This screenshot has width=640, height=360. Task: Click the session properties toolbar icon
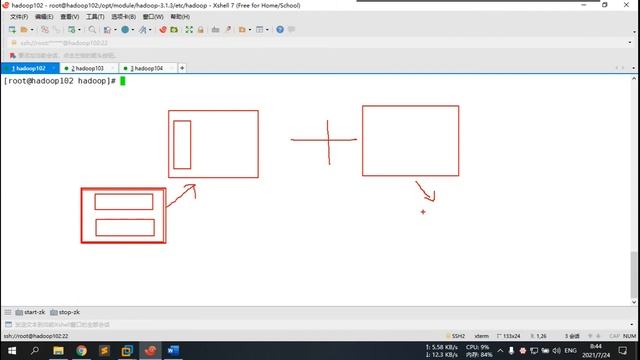[71, 29]
